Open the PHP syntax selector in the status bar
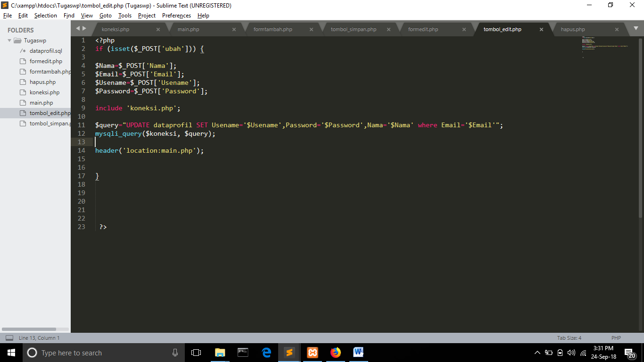Screen dimensions: 644x362 pos(616,337)
